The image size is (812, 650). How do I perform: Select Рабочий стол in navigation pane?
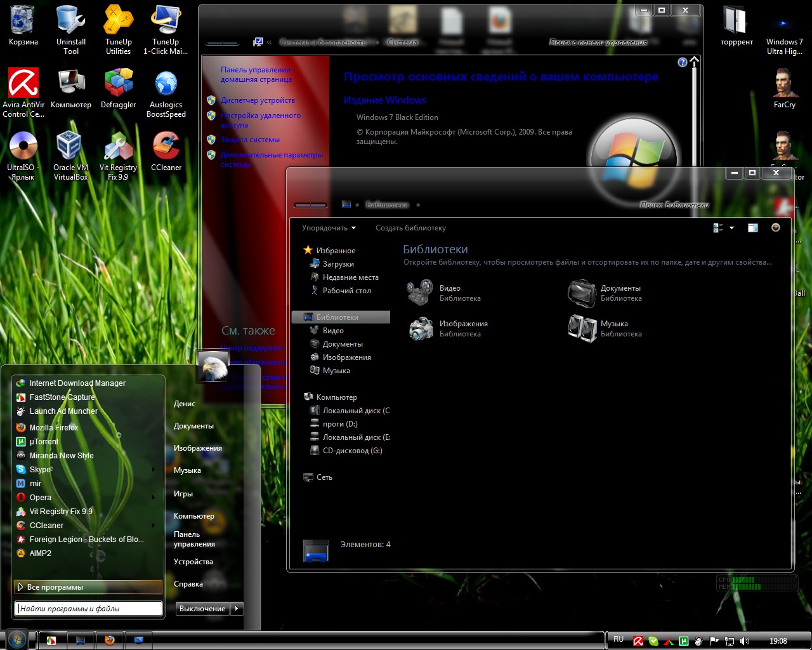tap(346, 291)
